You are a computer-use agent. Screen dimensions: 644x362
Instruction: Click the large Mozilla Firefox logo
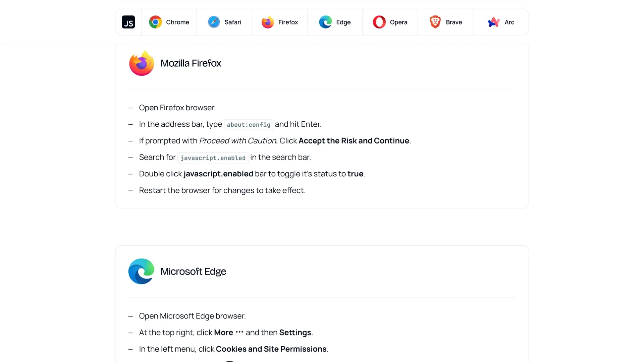(x=142, y=63)
